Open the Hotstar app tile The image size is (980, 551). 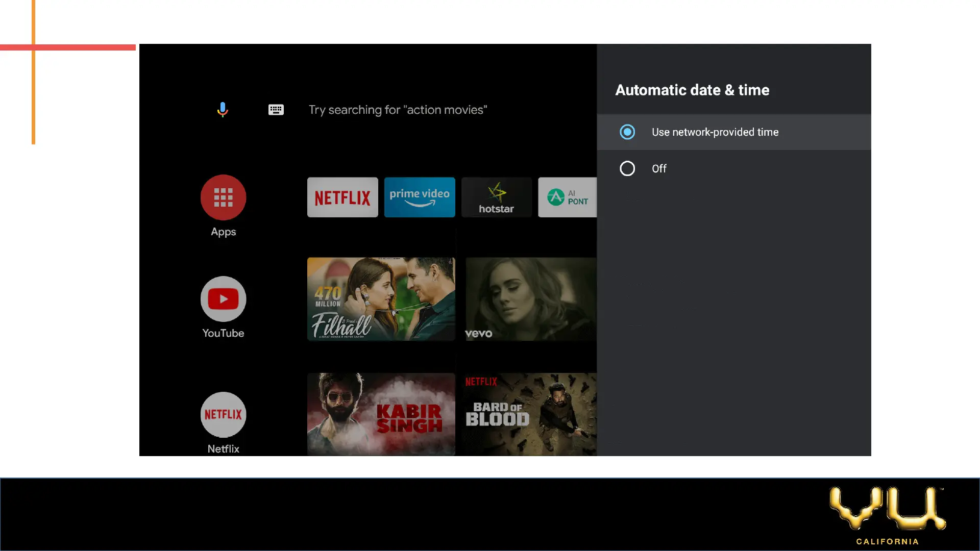coord(496,197)
